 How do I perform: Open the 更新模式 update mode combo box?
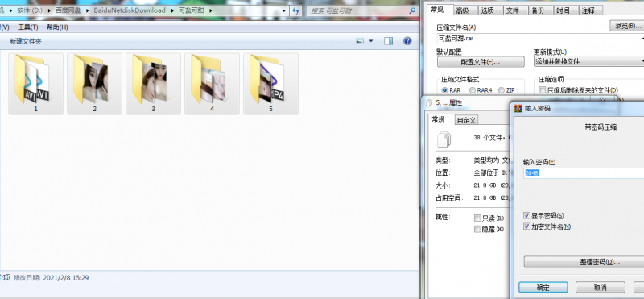[x=588, y=62]
